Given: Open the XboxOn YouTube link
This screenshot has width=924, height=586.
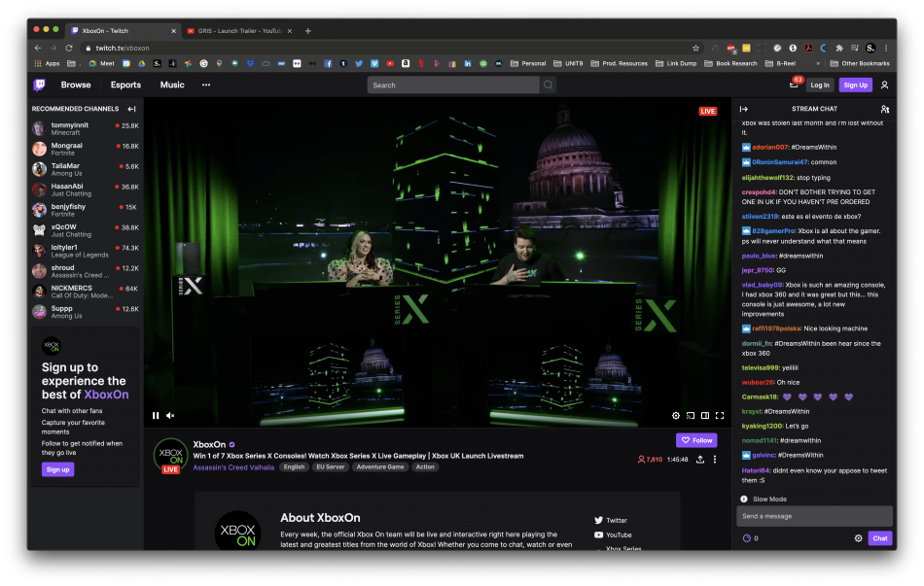Looking at the screenshot, I should (613, 534).
